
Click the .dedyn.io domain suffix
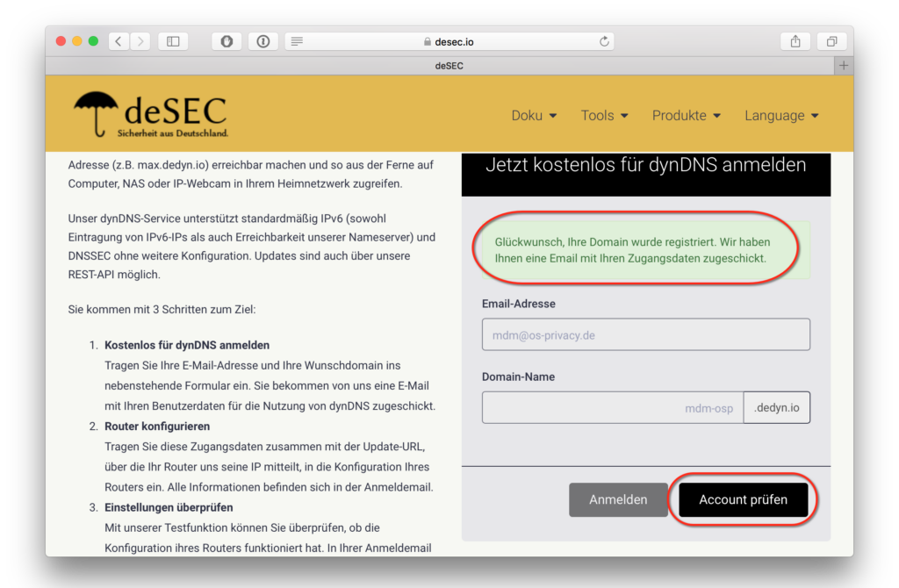[x=776, y=407]
